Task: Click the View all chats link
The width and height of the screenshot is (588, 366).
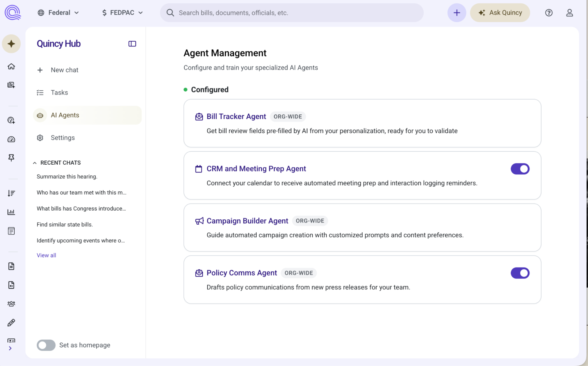Action: pyautogui.click(x=46, y=255)
